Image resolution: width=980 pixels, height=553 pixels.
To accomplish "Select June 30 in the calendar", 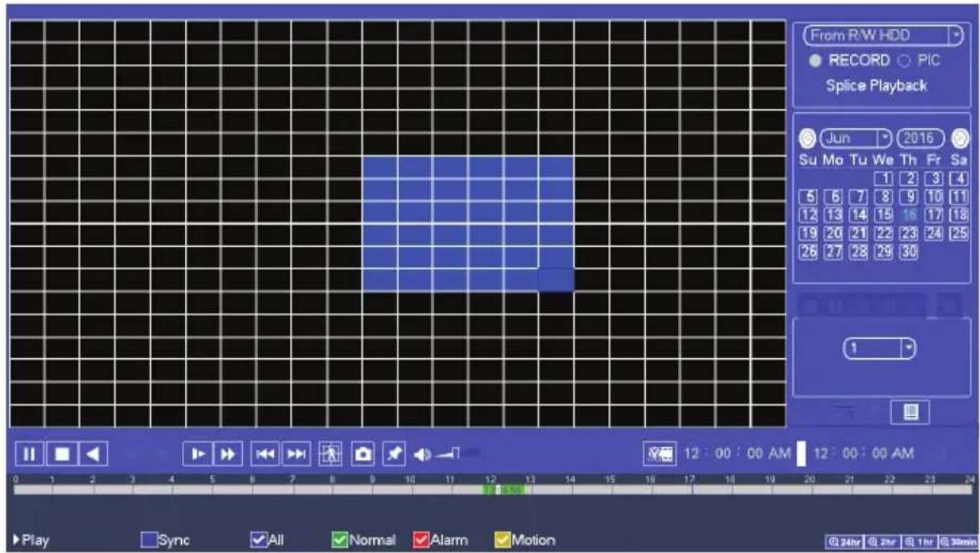I will tap(909, 251).
